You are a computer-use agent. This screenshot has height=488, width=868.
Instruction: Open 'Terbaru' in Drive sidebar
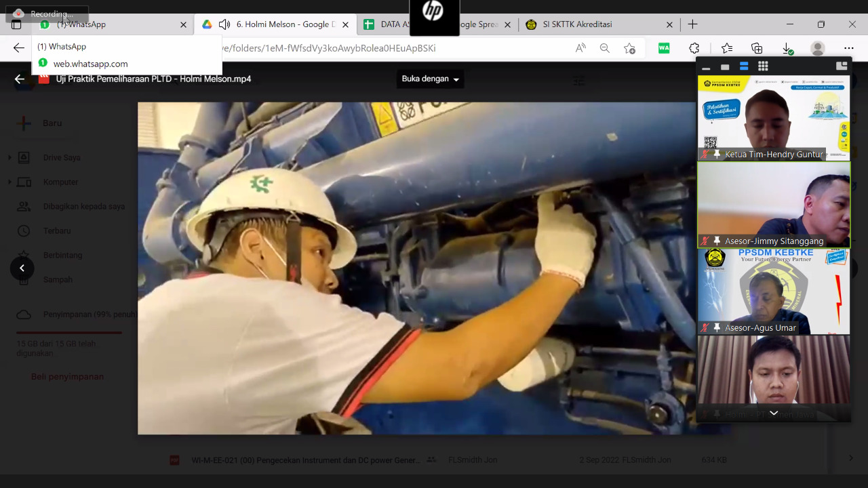tap(57, 231)
